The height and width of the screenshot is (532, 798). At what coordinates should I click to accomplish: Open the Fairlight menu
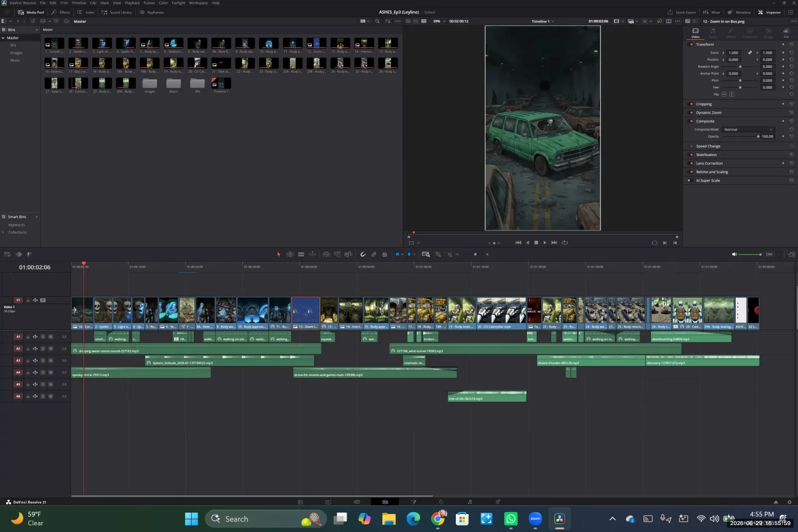(179, 3)
